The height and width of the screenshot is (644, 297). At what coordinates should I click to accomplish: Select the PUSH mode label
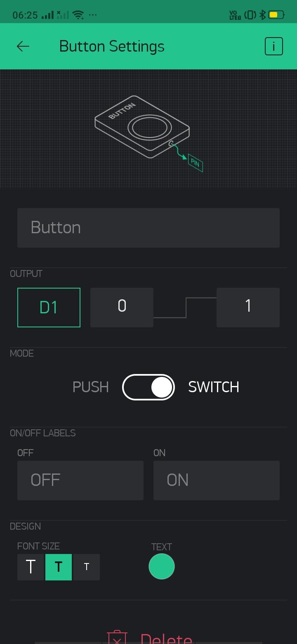click(91, 387)
